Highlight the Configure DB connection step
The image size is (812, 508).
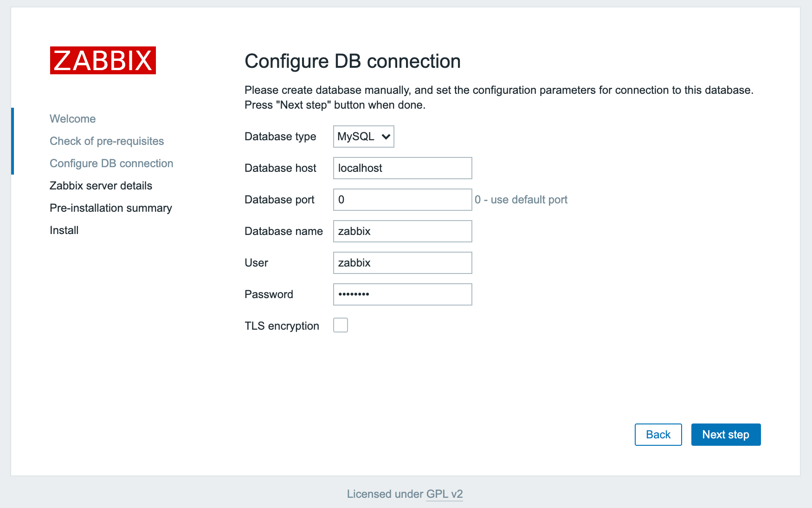[x=111, y=163]
